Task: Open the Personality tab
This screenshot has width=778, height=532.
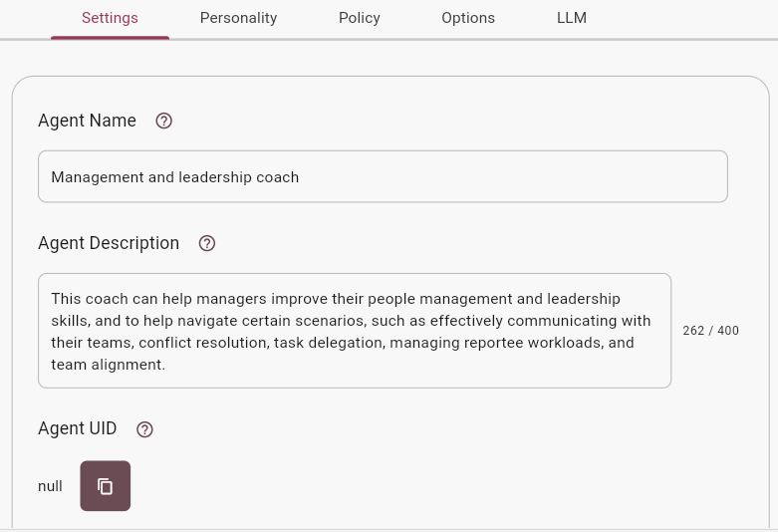Action: pos(238,18)
